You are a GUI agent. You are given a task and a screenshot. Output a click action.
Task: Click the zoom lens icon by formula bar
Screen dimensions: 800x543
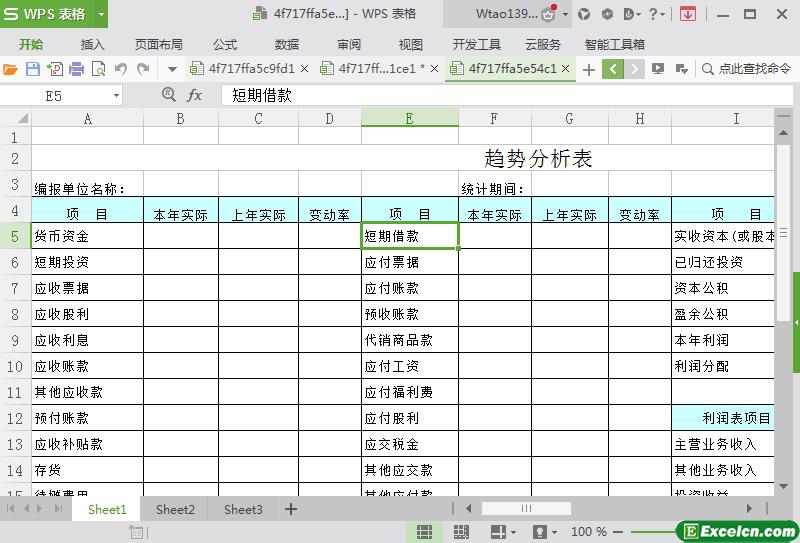pyautogui.click(x=169, y=94)
